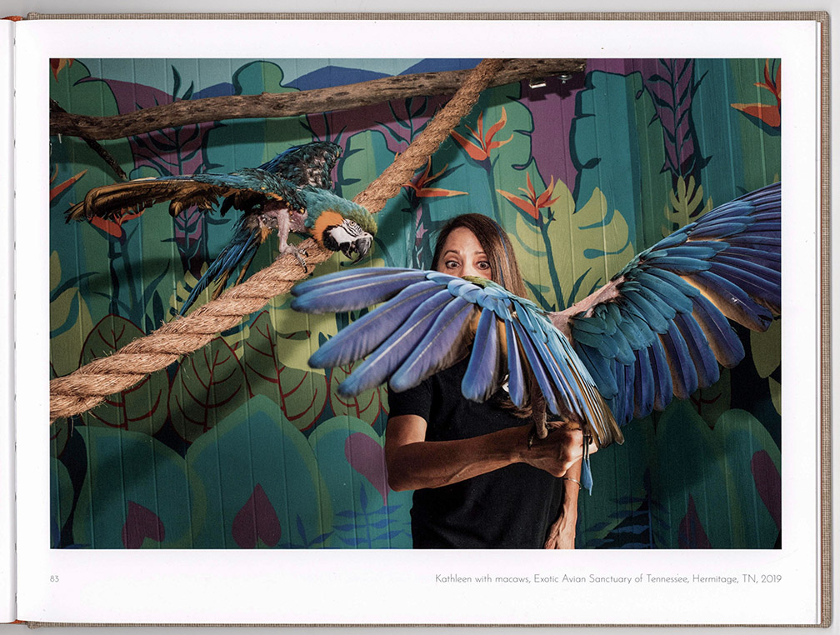
Task: Click the page number 83
Action: (54, 578)
